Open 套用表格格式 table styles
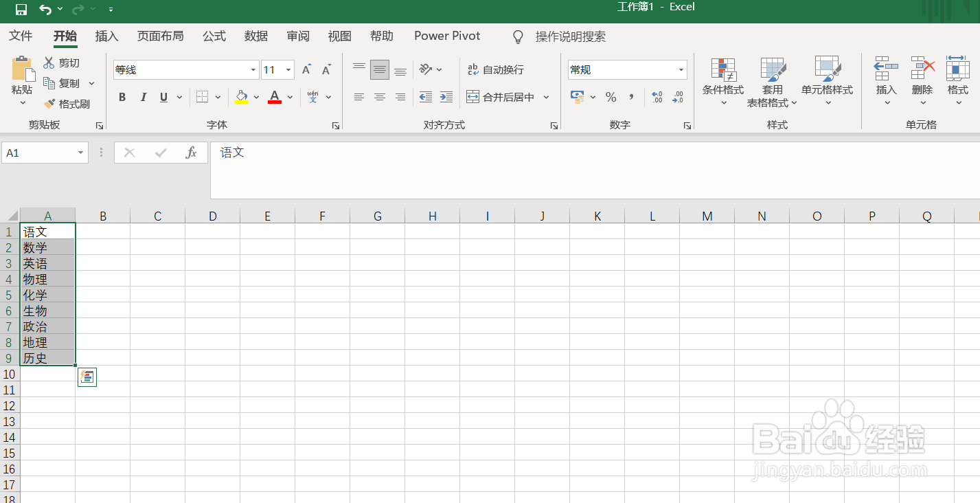Screen dimensions: 980x503 tap(773, 81)
